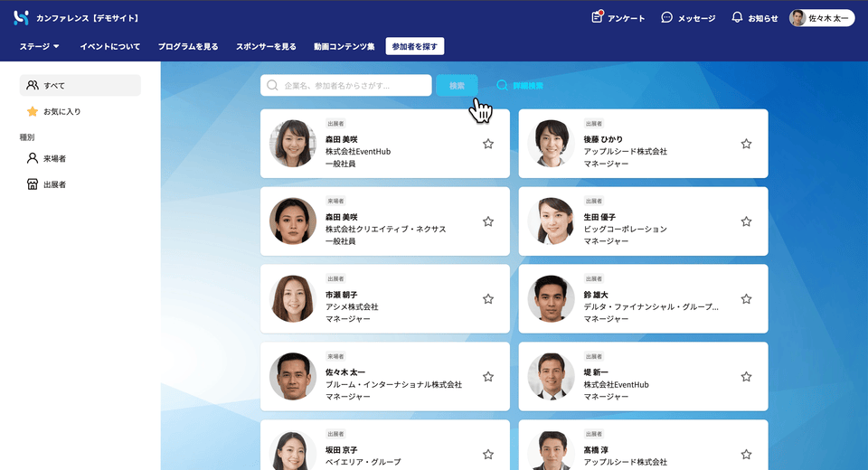The height and width of the screenshot is (470, 868).
Task: Open 市瀬 朝子 profile photo
Action: 293,298
